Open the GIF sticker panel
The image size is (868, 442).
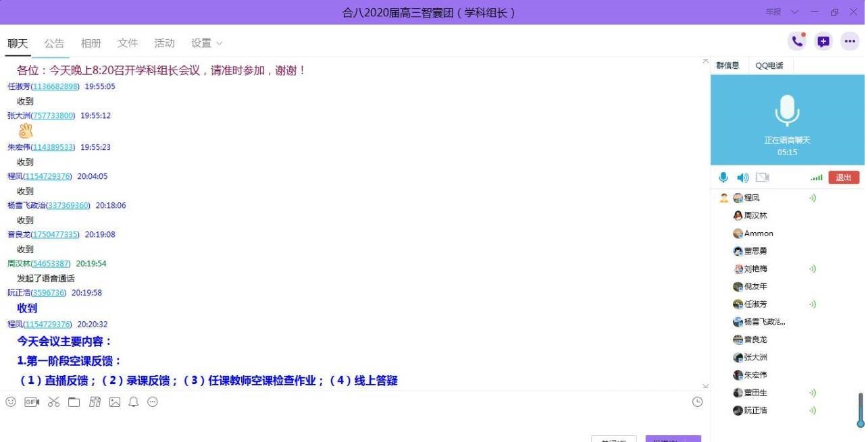pos(32,402)
